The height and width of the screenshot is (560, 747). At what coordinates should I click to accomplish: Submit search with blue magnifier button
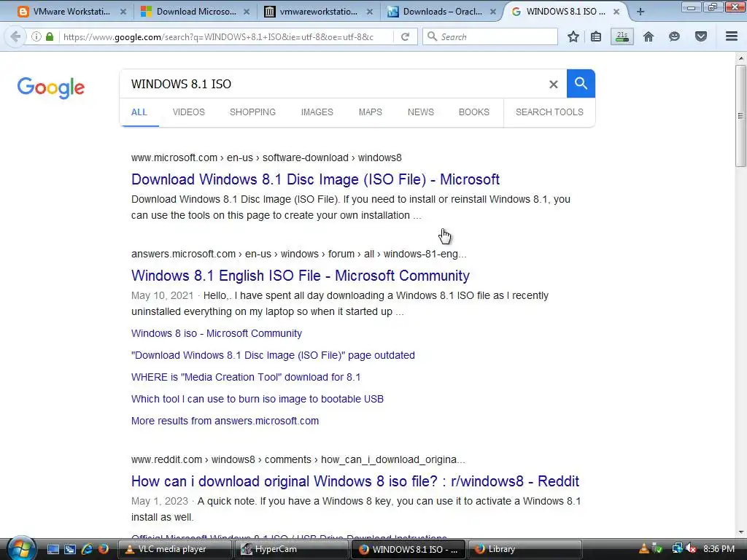[x=581, y=83]
